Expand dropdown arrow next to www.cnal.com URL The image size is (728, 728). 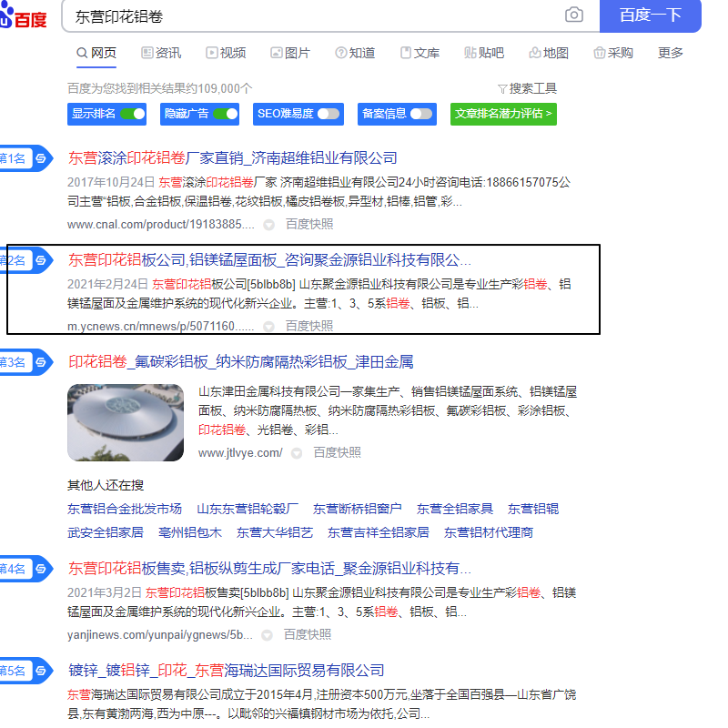pos(268,225)
